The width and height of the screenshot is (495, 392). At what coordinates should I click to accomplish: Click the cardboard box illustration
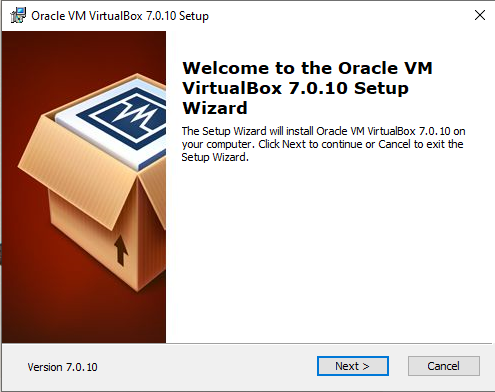(93, 182)
